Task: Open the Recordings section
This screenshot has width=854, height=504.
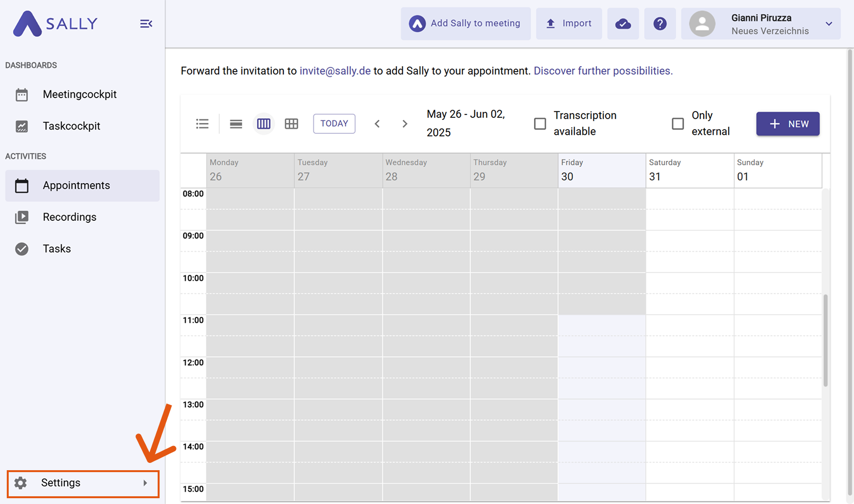Action: [x=69, y=217]
